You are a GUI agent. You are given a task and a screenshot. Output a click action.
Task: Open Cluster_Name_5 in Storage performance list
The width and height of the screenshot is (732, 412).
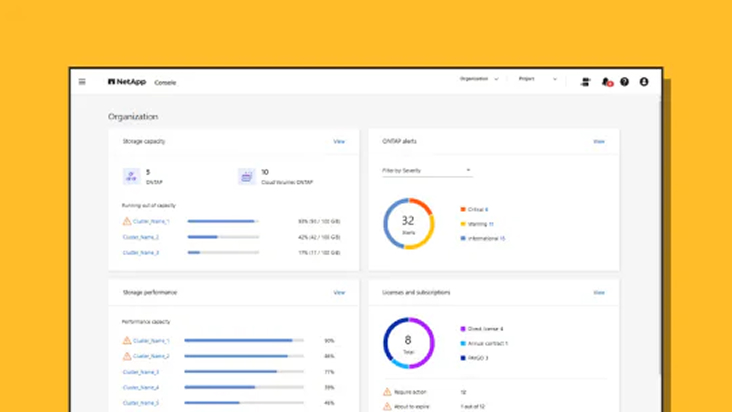pyautogui.click(x=141, y=403)
